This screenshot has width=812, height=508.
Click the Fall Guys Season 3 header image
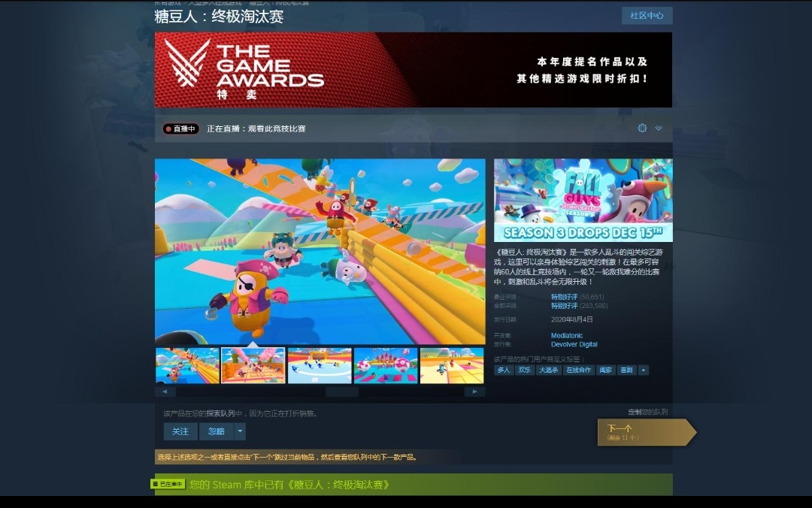click(x=583, y=200)
